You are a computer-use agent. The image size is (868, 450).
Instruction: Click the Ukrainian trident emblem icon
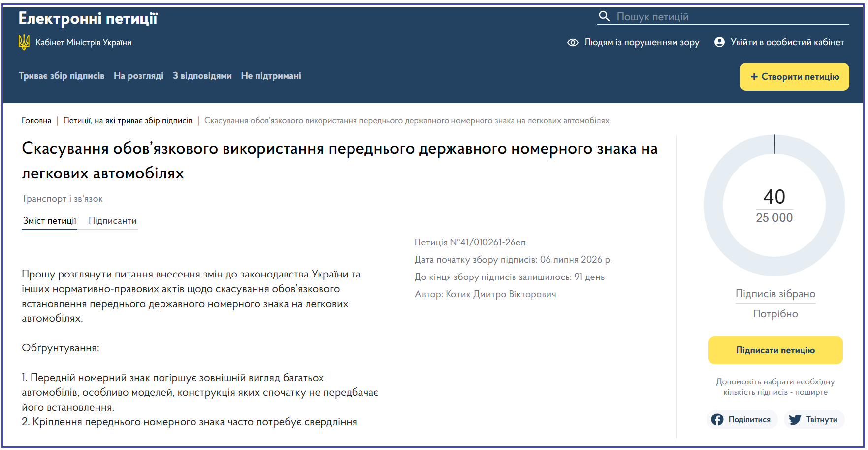point(24,42)
